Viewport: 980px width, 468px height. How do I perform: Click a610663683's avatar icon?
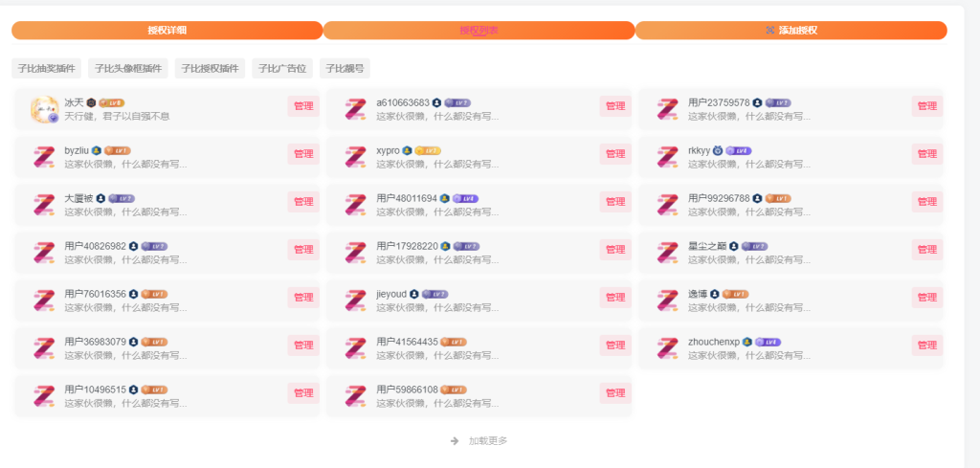tap(356, 109)
